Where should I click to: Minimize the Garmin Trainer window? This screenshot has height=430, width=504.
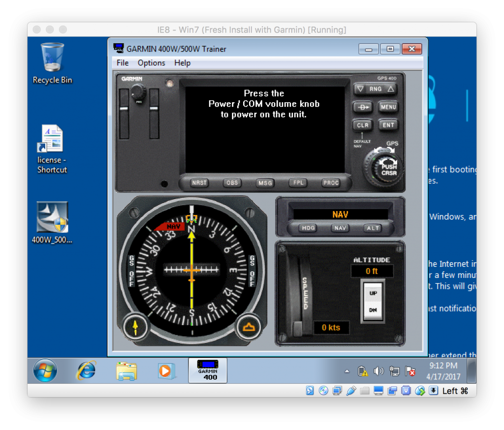(x=368, y=49)
